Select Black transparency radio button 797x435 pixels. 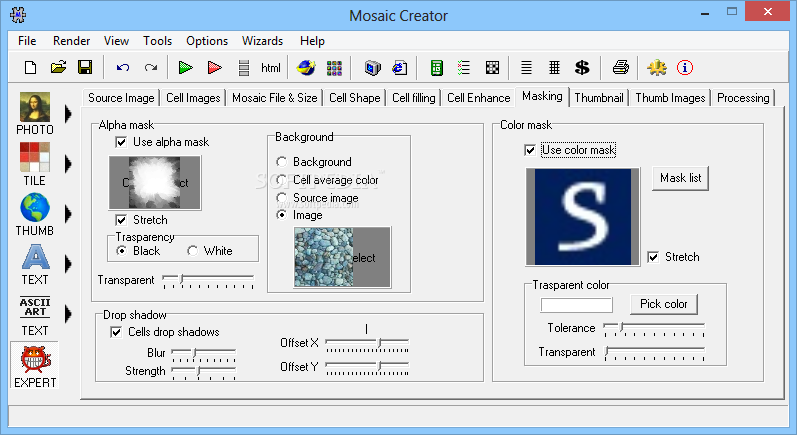tap(121, 251)
